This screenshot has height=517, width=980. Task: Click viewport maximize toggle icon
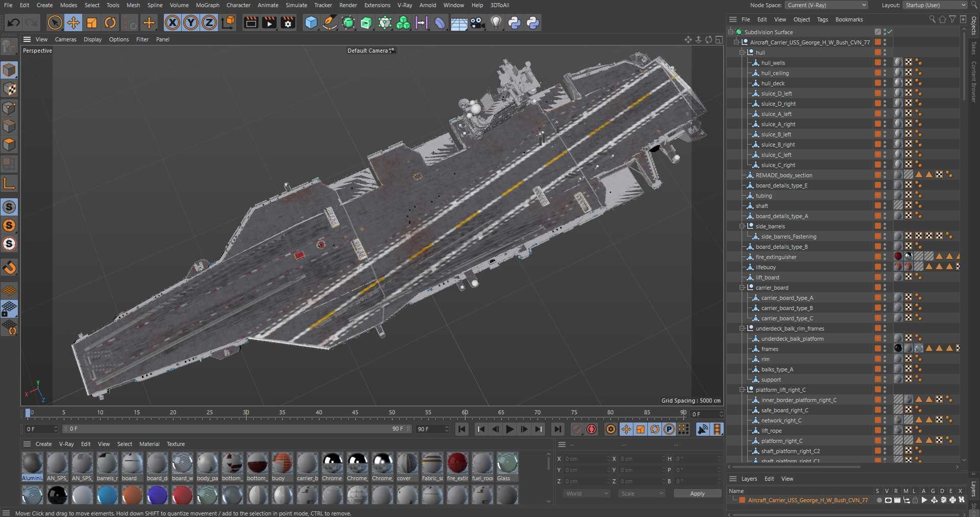(719, 39)
